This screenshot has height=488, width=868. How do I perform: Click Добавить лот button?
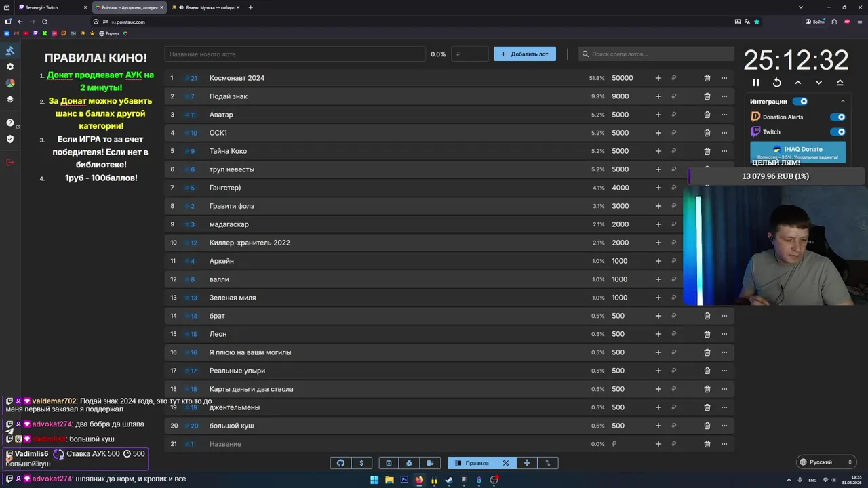[525, 54]
